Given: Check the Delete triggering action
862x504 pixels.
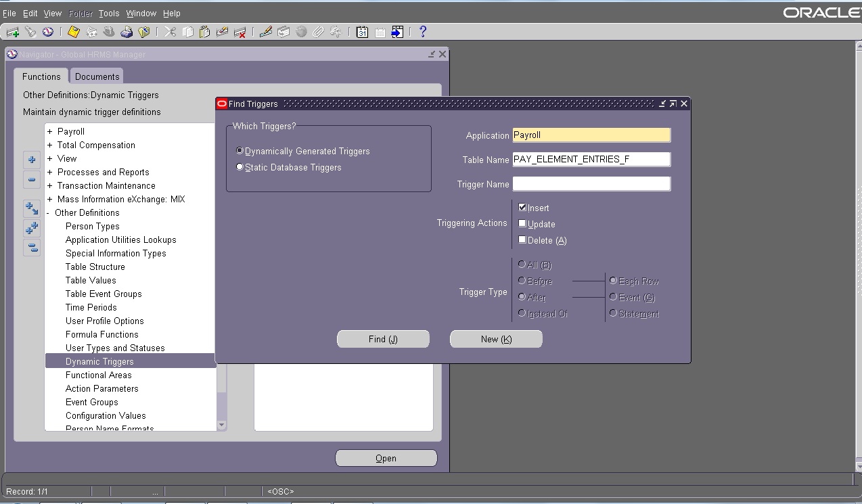Looking at the screenshot, I should point(522,239).
